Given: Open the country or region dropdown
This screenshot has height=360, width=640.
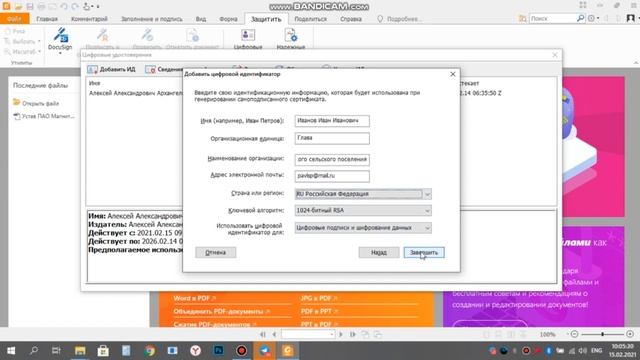Looking at the screenshot, I should tap(363, 194).
